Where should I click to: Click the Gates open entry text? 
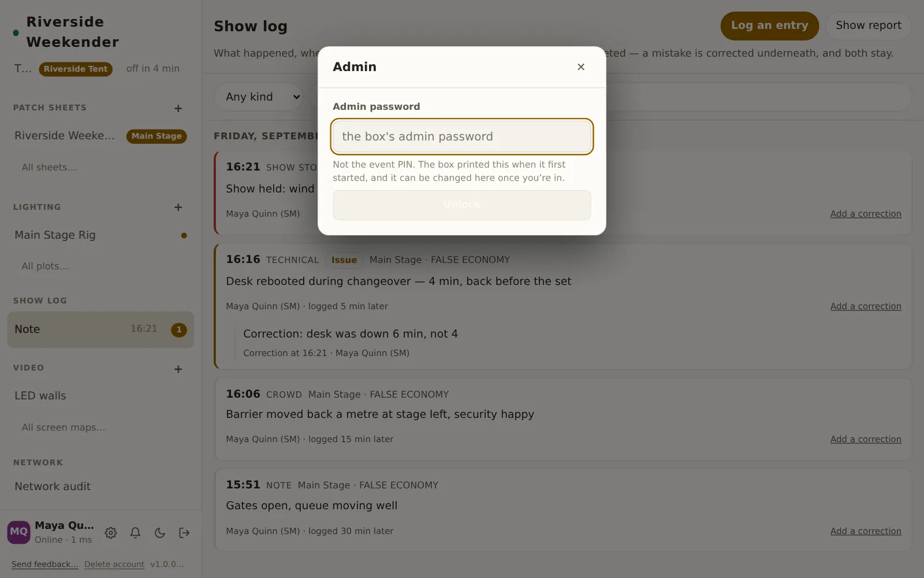(312, 506)
